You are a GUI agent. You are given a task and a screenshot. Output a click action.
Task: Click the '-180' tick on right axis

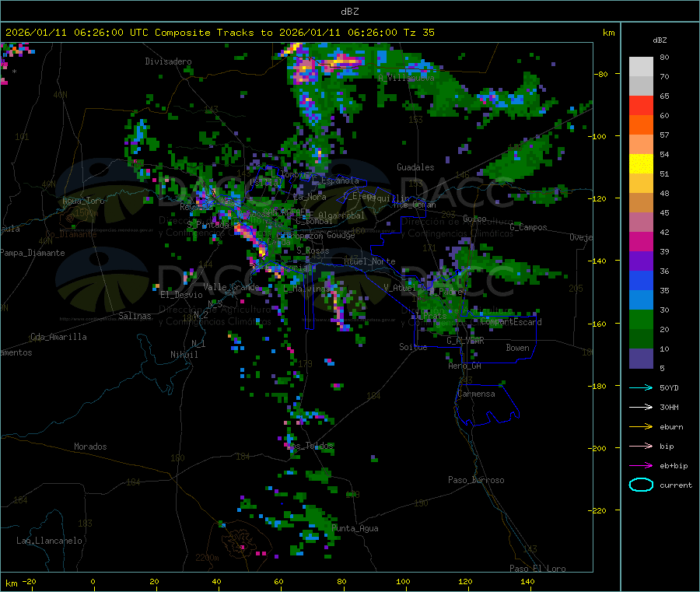point(599,386)
